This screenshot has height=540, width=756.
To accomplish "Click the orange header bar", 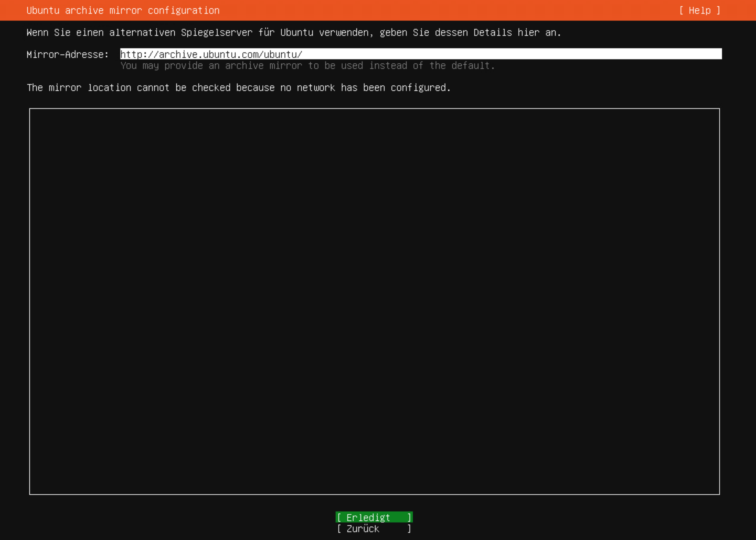I will 432,10.
